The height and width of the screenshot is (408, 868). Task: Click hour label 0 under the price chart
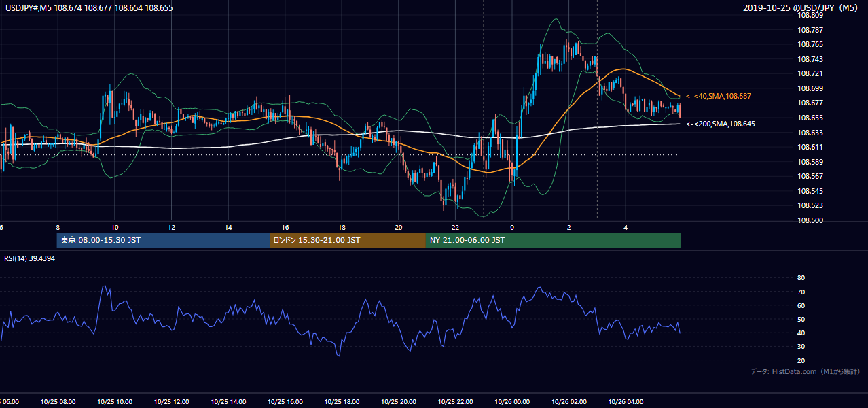click(512, 227)
